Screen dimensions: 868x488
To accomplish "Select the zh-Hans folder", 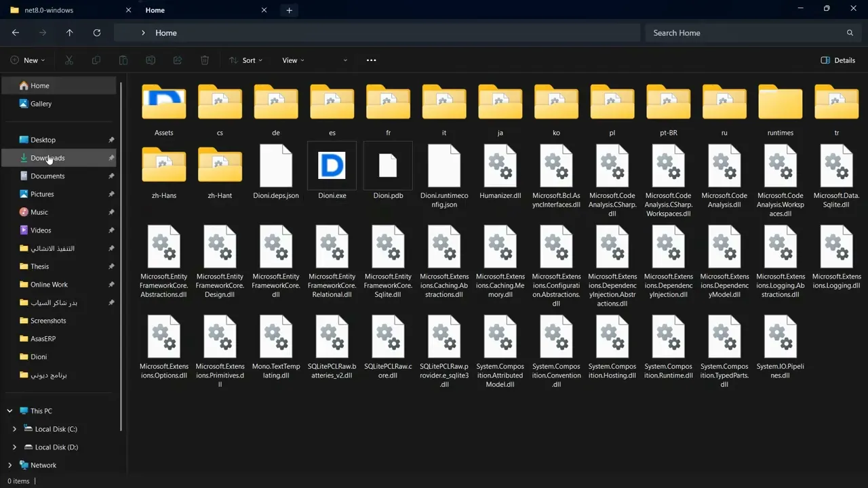I will 164,172.
